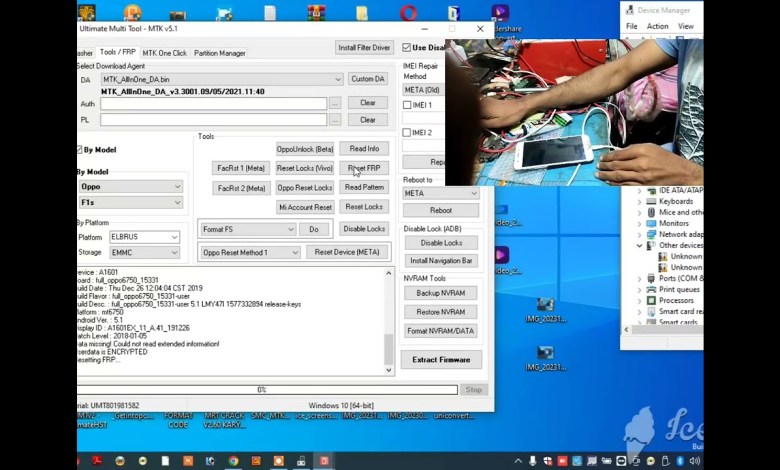Click Reset Locks (Vivo) button
The height and width of the screenshot is (470, 780).
point(305,168)
